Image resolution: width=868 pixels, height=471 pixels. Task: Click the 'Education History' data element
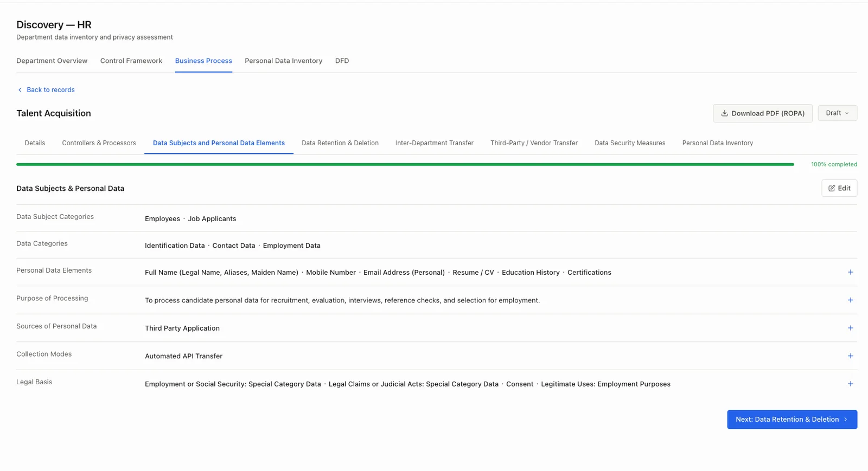tap(531, 272)
